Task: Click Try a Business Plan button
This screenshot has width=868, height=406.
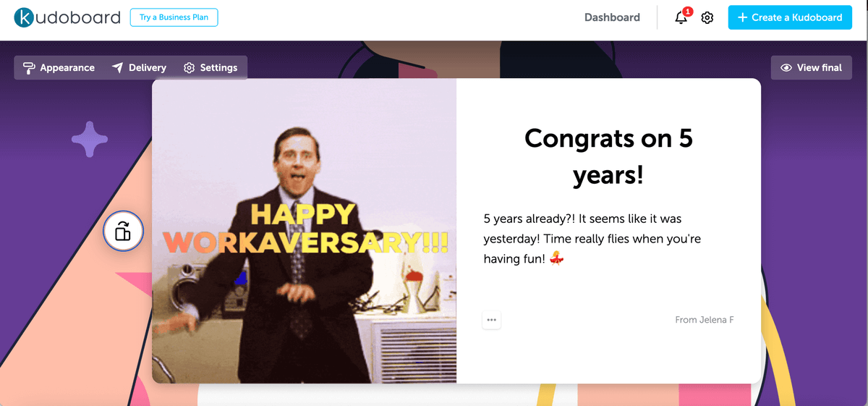Action: (174, 17)
